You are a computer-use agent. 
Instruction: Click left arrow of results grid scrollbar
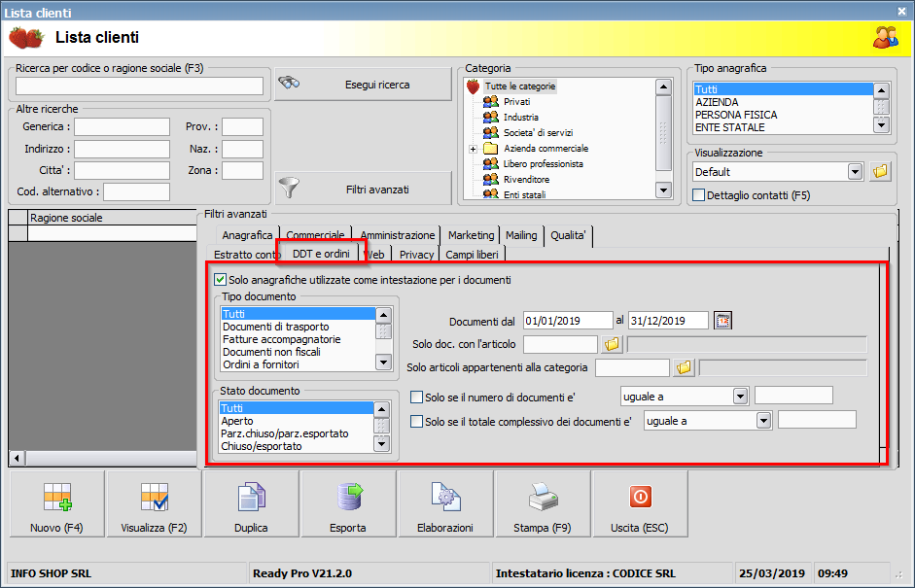[17, 459]
